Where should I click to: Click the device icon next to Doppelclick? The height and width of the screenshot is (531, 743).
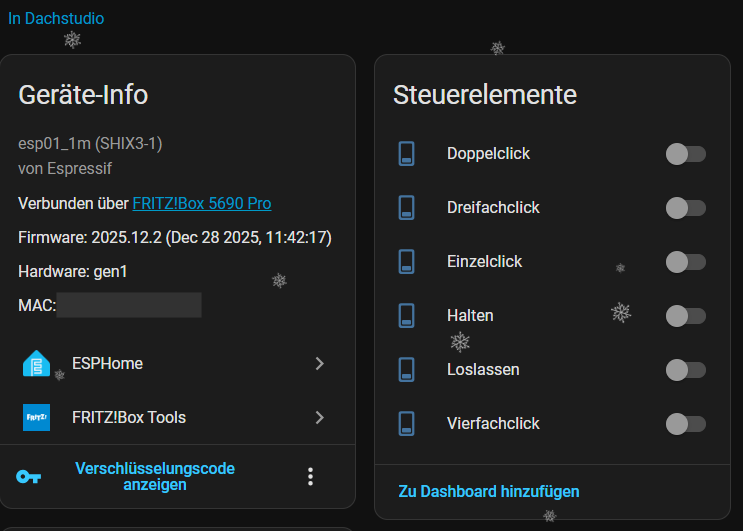tap(407, 154)
